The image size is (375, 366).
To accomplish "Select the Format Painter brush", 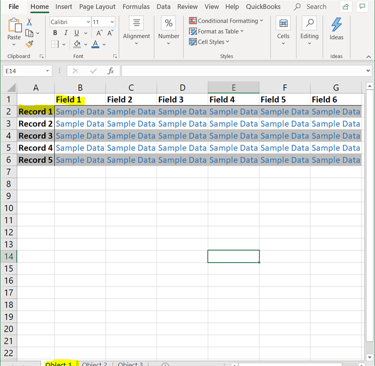I will tap(29, 44).
